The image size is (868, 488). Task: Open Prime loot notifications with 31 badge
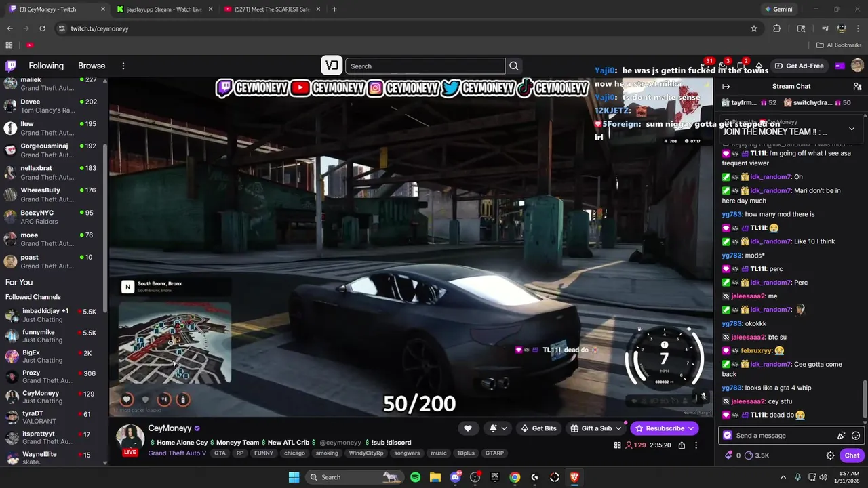coord(705,66)
